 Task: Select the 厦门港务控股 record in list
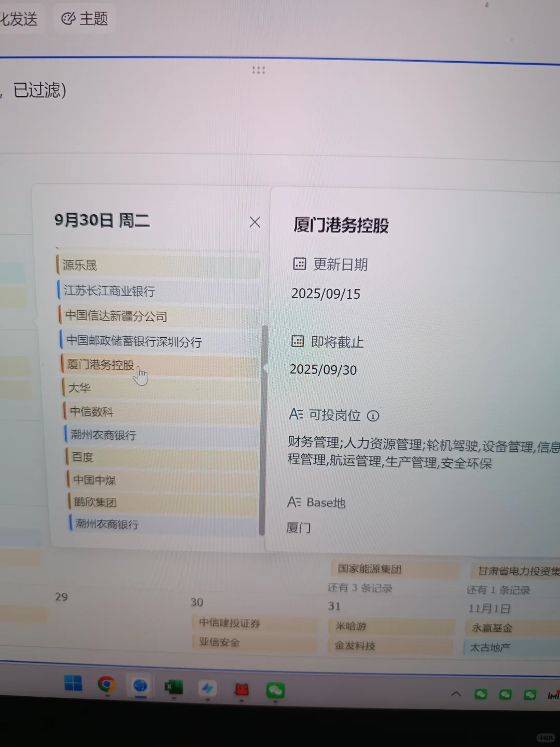point(160,365)
